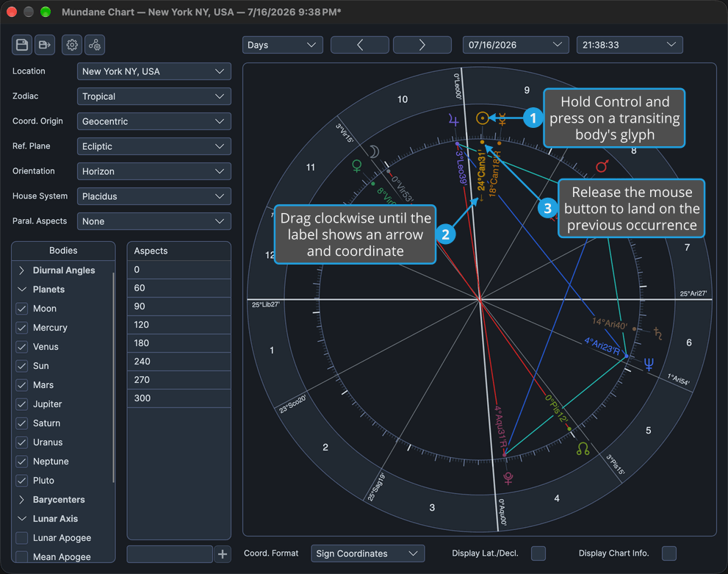Click the red Mars glyph in the chart
728x574 pixels.
(x=602, y=166)
